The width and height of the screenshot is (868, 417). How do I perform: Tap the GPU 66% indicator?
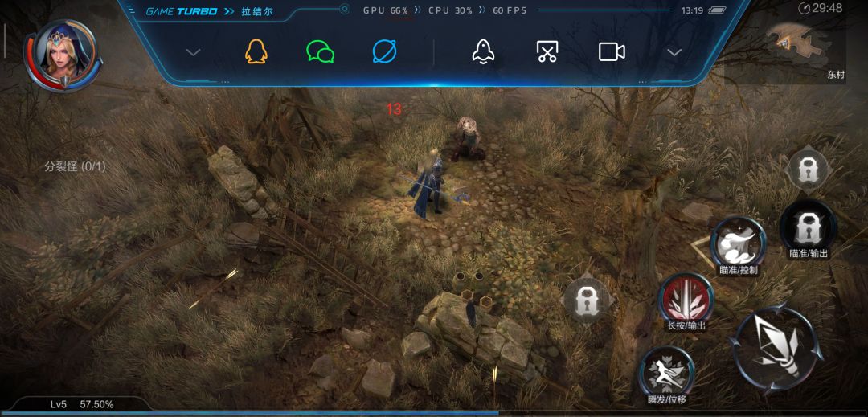point(385,10)
